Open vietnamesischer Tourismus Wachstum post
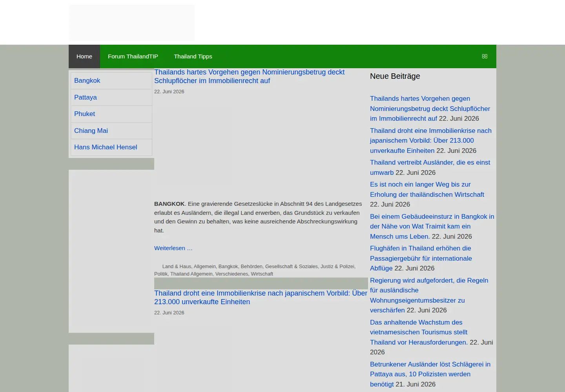The width and height of the screenshot is (565, 392). point(419,332)
